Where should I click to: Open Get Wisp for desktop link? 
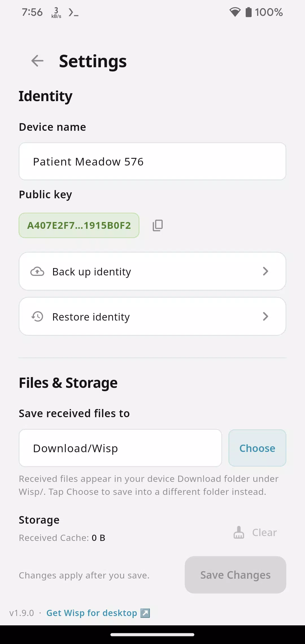[x=91, y=613]
